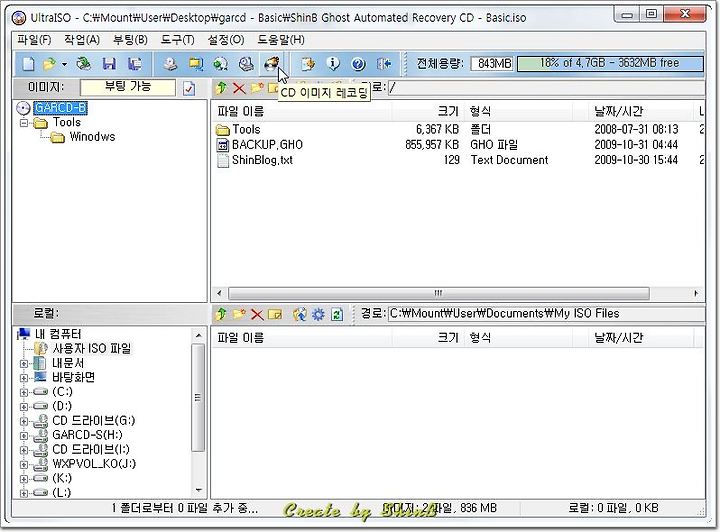Screen dimensions: 720x532
Task: Click the image pane red Delete icon
Action: (239, 88)
